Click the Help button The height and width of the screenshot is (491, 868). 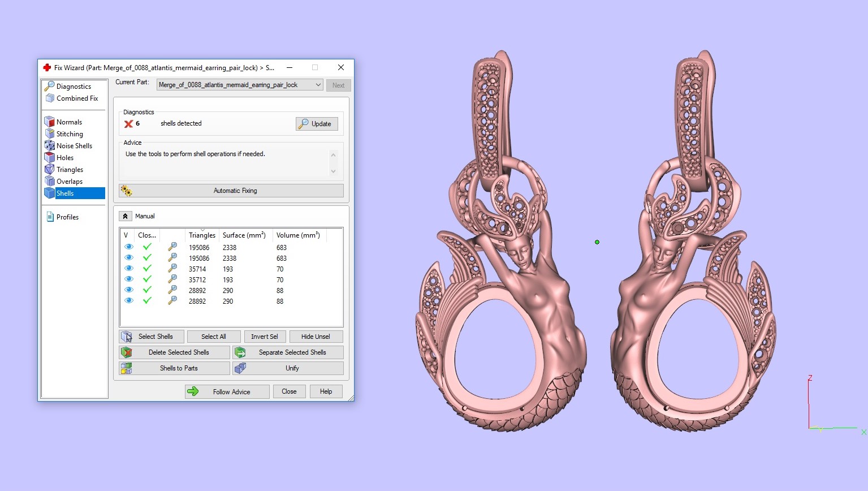click(326, 391)
